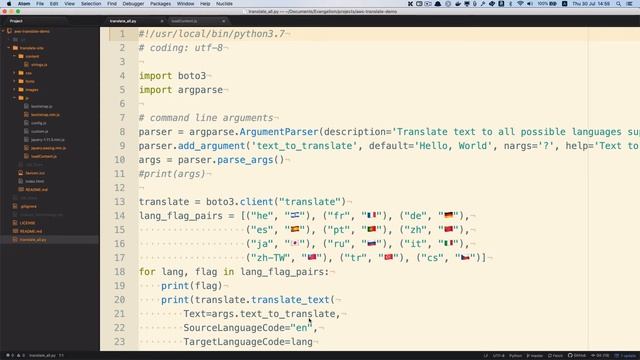Viewport: 640px width, 360px height.
Task: Place cursor on 'import boto3' text
Action: pyautogui.click(x=172, y=76)
